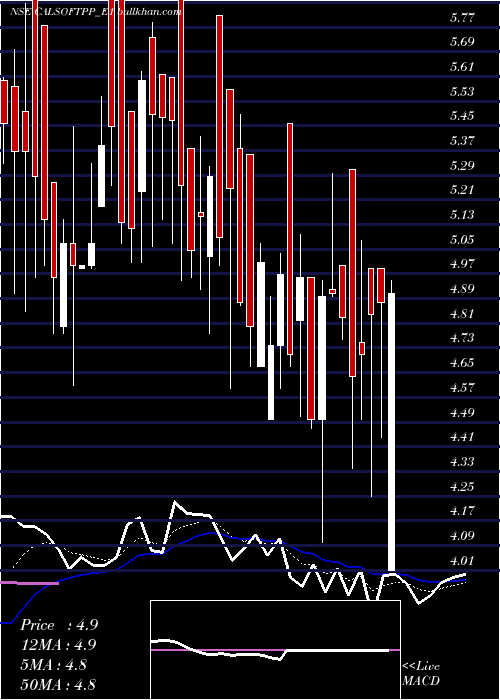This screenshot has width=500, height=700.
Task: Click the 4.09 price axis label
Action: click(462, 535)
